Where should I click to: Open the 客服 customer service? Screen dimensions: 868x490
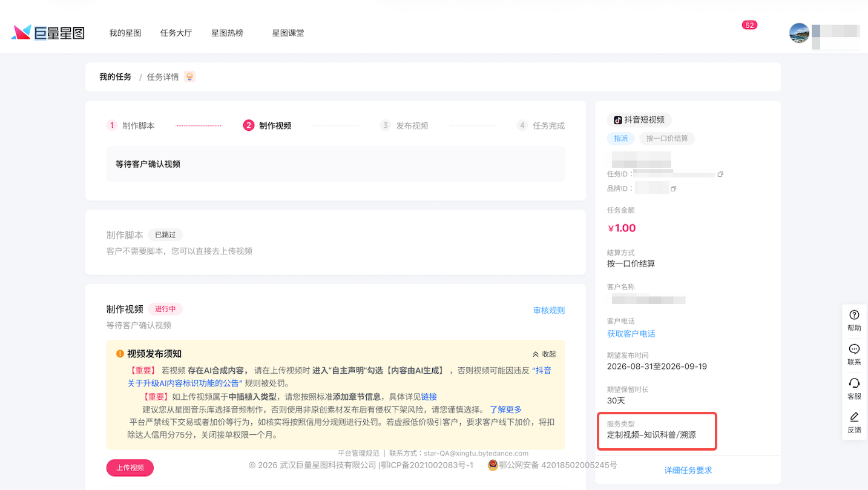click(854, 389)
